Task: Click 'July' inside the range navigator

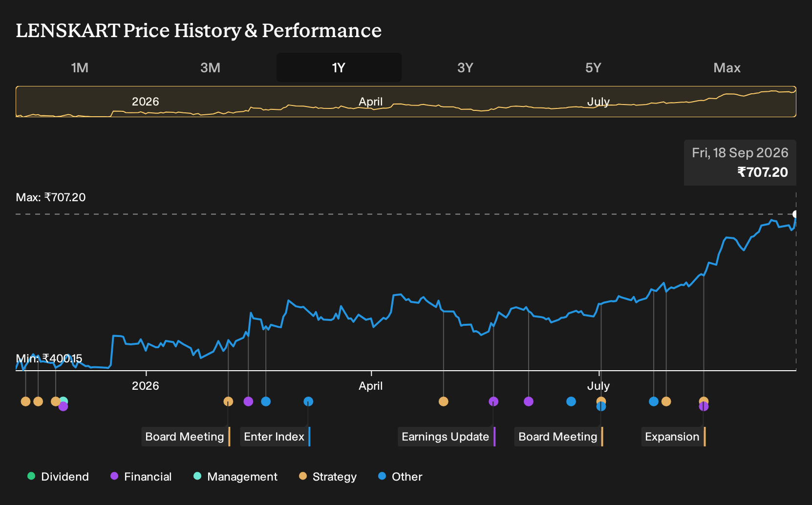Action: coord(598,102)
